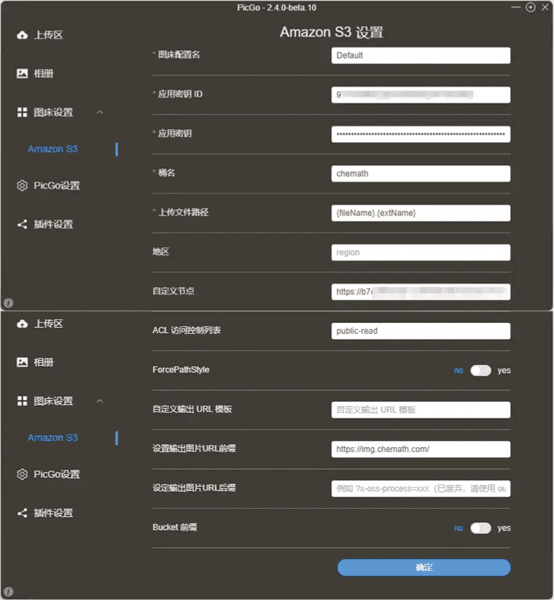Screen dimensions: 554x600
Task: Toggle the ForcePathStyle switch
Action: tap(481, 370)
